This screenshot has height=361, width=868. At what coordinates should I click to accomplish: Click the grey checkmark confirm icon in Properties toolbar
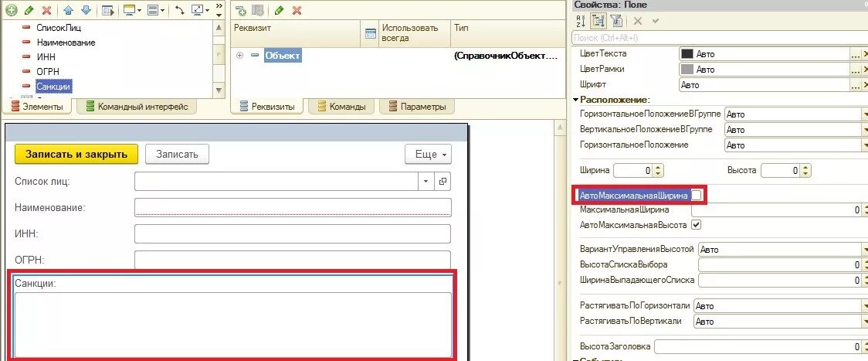click(x=656, y=21)
